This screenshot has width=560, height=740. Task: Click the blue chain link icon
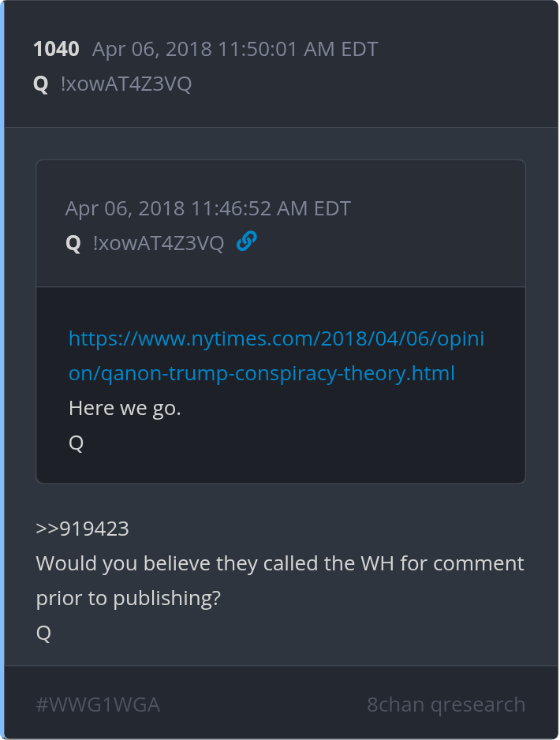(x=246, y=241)
